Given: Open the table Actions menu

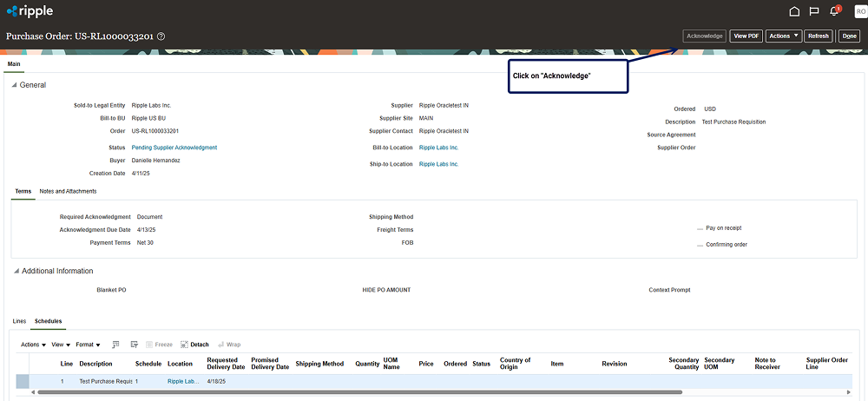Looking at the screenshot, I should pos(33,345).
